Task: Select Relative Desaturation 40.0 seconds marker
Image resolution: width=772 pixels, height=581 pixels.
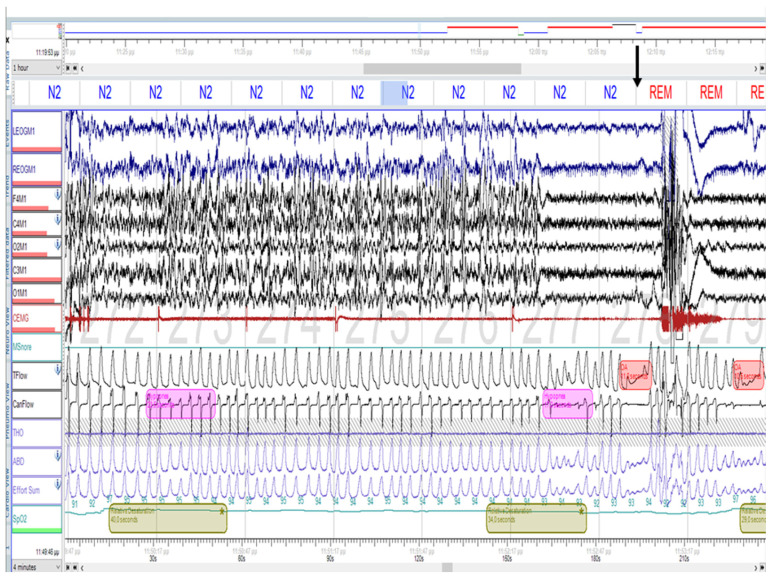Action: 168,518
